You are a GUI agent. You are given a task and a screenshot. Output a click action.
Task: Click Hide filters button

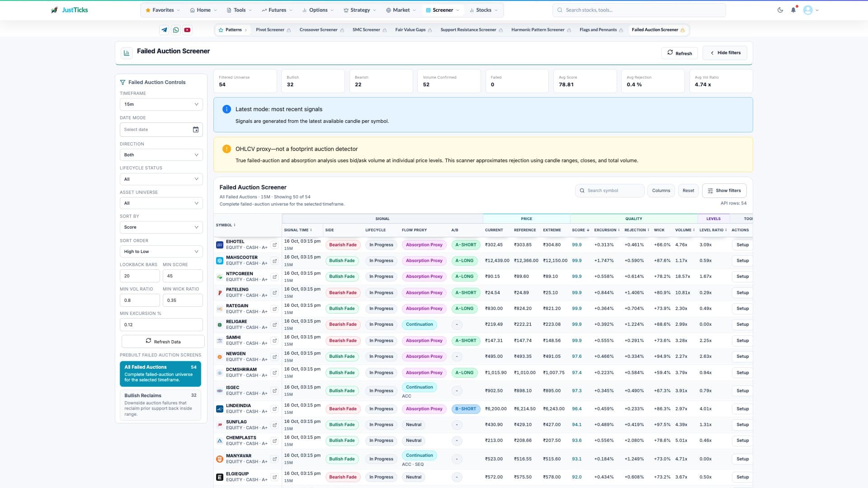click(x=725, y=53)
